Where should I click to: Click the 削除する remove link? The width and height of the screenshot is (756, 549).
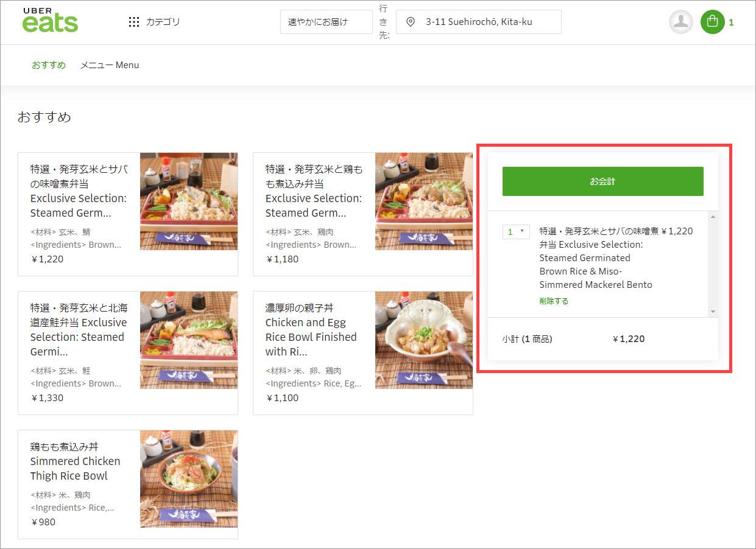554,301
